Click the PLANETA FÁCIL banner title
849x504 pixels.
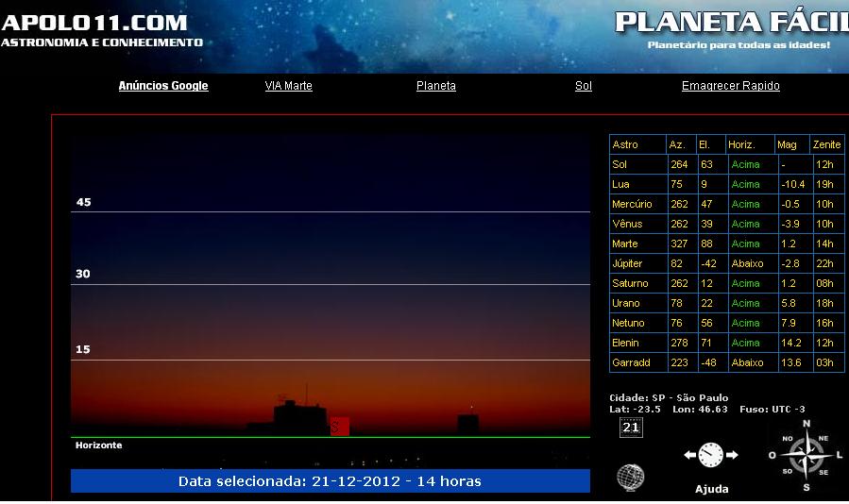732,23
